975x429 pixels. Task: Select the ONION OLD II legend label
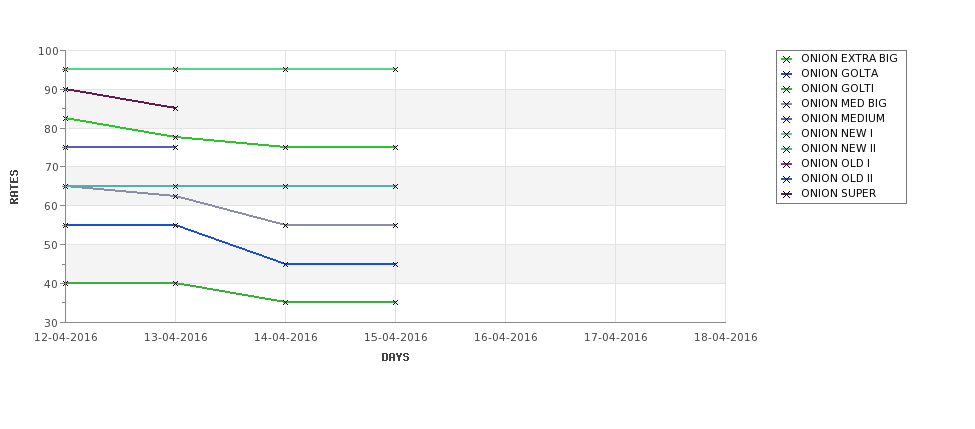[x=837, y=178]
